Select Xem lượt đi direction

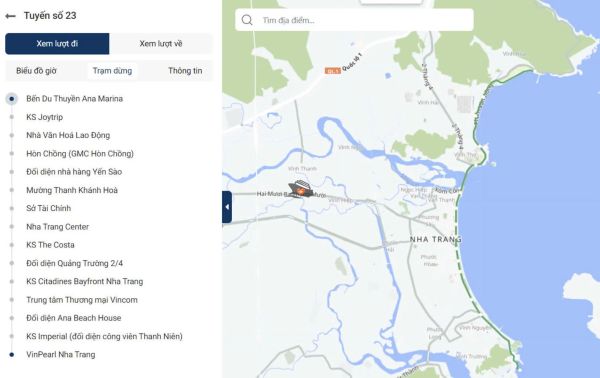[57, 44]
